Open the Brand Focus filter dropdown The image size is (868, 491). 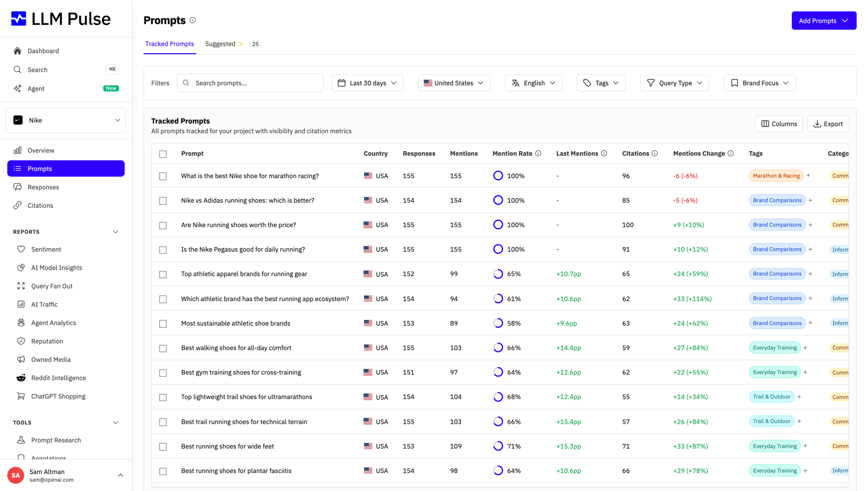point(759,83)
